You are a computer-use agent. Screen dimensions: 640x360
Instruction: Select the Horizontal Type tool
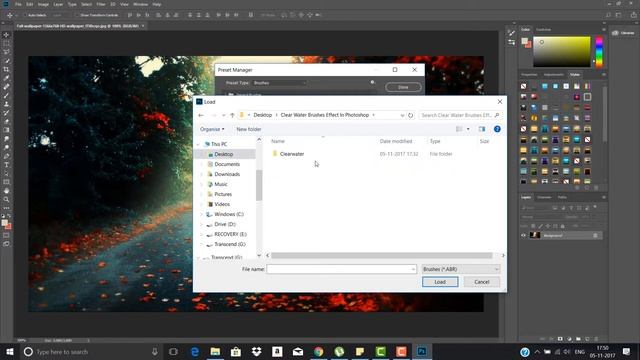click(x=6, y=165)
